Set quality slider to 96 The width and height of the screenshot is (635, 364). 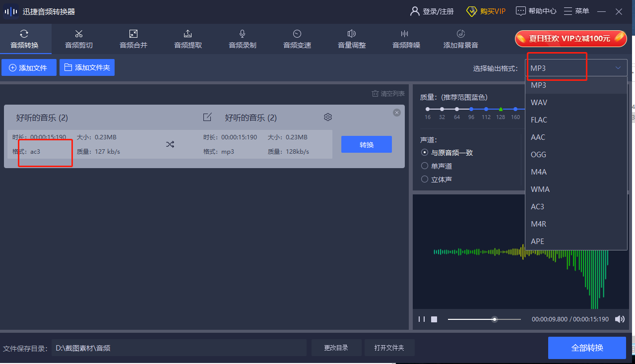click(471, 109)
